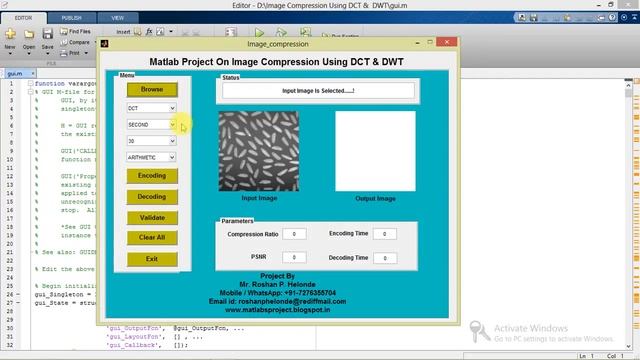Image resolution: width=640 pixels, height=360 pixels.
Task: Click the Browse button
Action: tap(152, 89)
